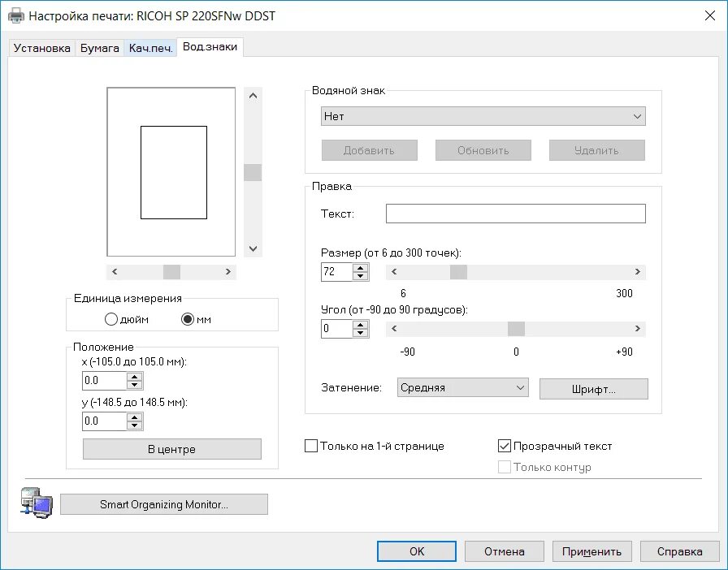Click size slider right arrow
Viewport: 728px width, 570px height.
point(638,271)
